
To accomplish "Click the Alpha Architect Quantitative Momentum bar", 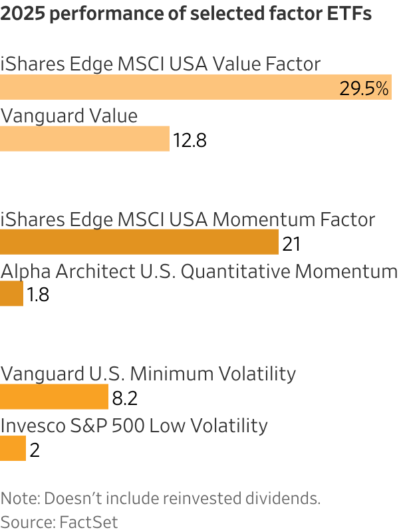I will (x=12, y=295).
